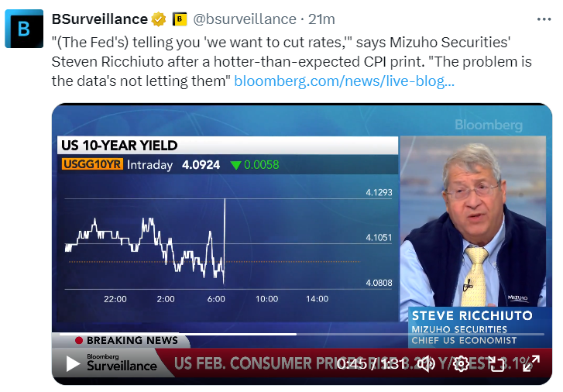563x392 pixels.
Task: Click the Bloomberg watermark in the video
Action: pos(488,125)
